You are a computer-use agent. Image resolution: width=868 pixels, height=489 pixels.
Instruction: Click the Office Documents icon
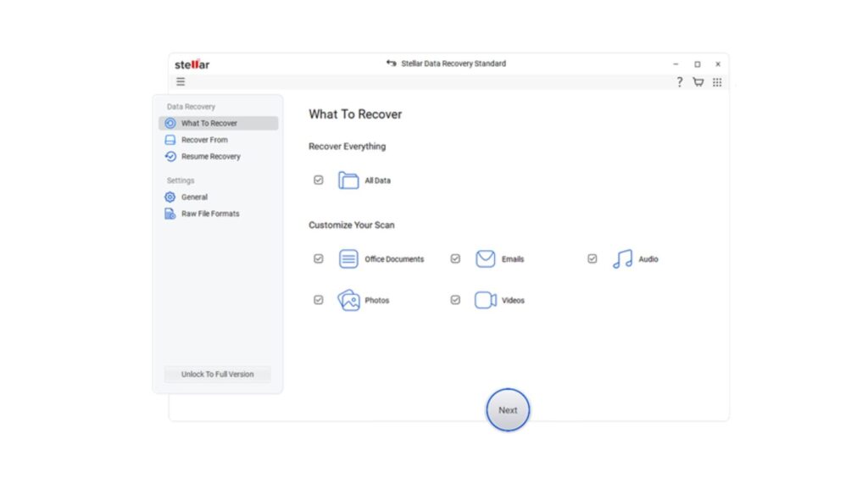[348, 258]
